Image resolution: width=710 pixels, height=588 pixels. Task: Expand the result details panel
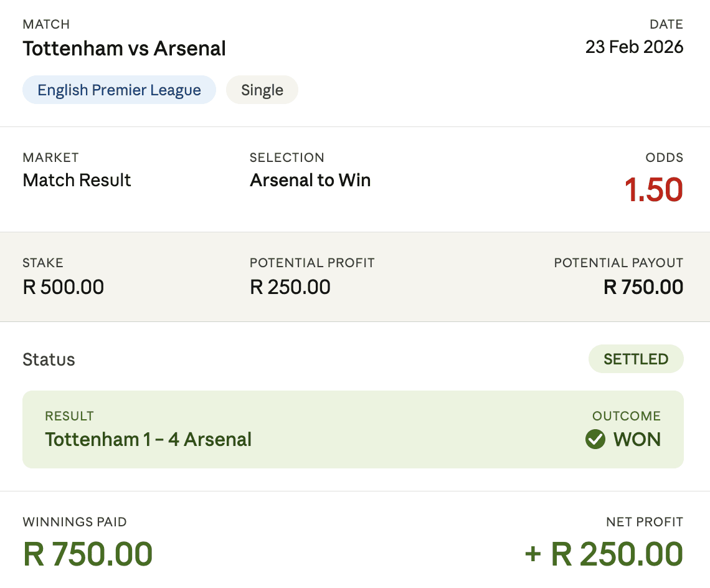coord(353,429)
